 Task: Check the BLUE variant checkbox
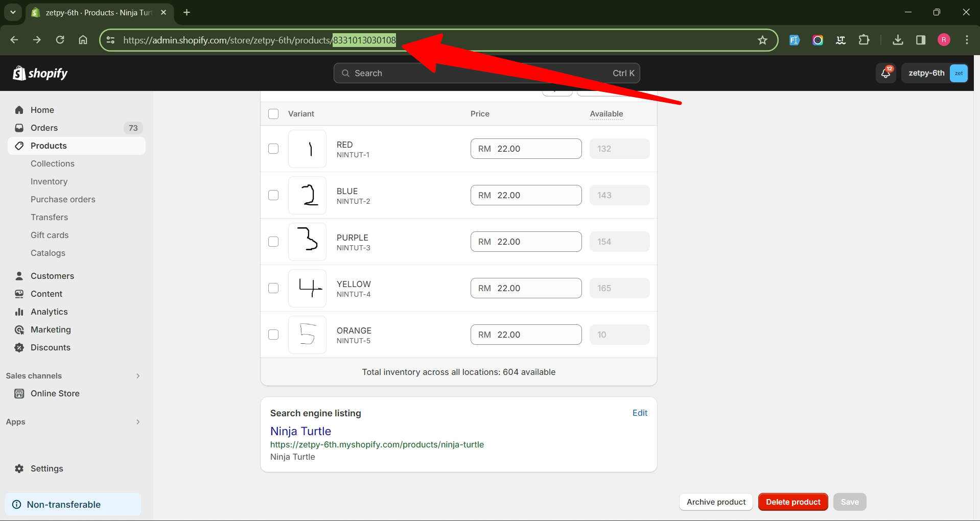coord(273,195)
